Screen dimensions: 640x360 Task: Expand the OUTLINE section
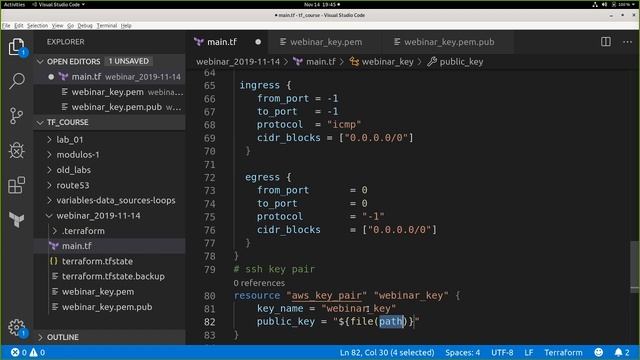point(40,337)
